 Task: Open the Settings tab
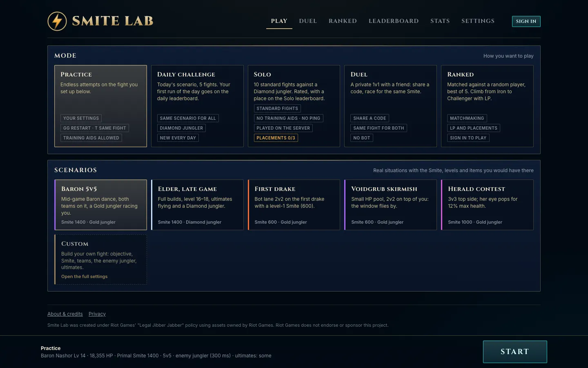[478, 21]
